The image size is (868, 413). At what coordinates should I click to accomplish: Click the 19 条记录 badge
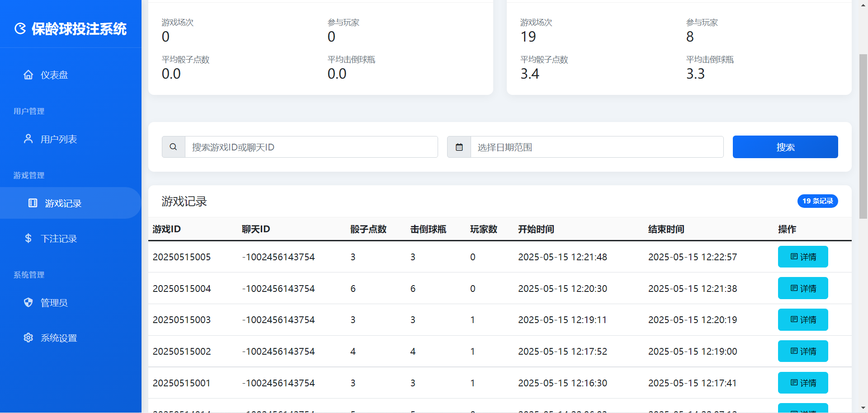coord(817,201)
